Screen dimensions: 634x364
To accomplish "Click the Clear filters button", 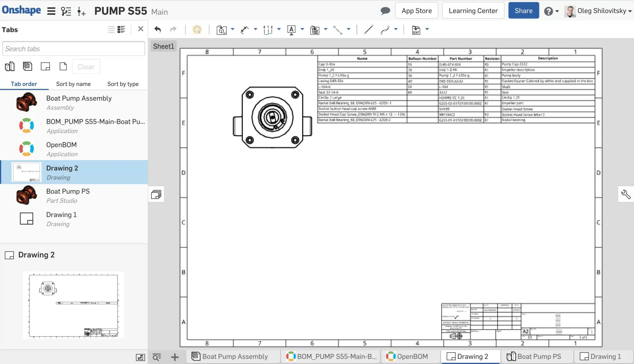I will pos(86,67).
